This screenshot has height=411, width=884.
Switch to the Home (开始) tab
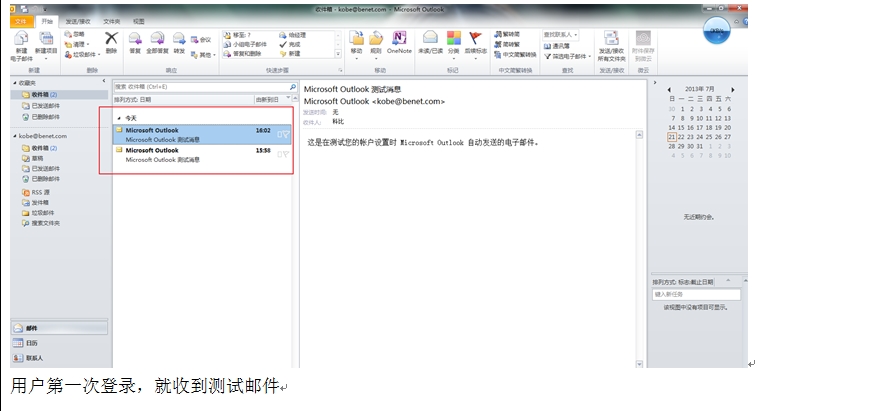(47, 21)
